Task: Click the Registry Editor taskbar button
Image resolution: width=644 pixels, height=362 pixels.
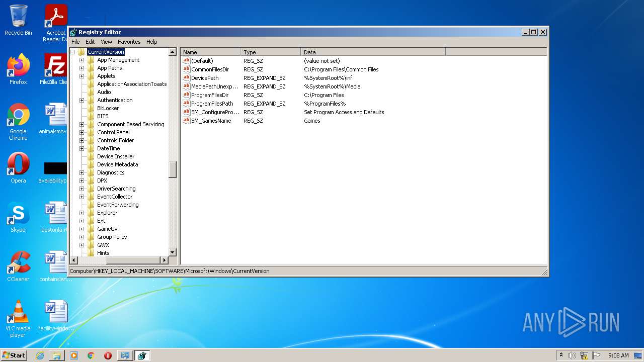Action: click(142, 355)
